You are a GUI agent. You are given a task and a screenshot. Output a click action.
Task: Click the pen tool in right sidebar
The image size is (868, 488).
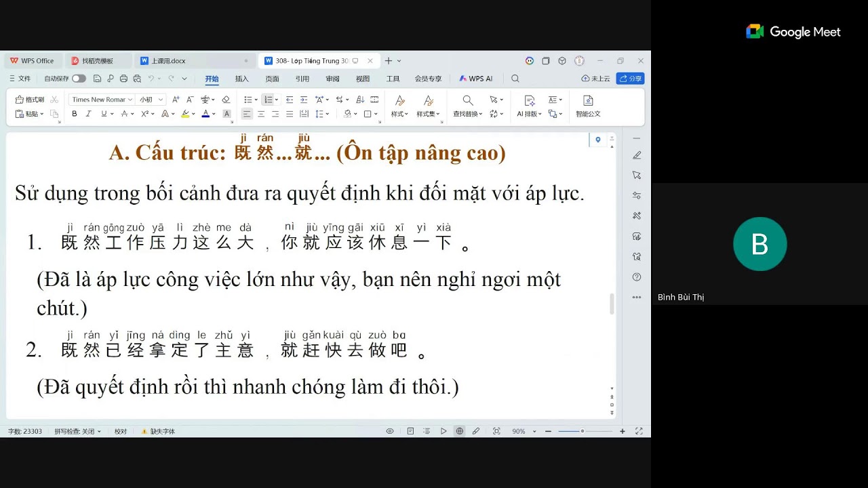pyautogui.click(x=637, y=155)
